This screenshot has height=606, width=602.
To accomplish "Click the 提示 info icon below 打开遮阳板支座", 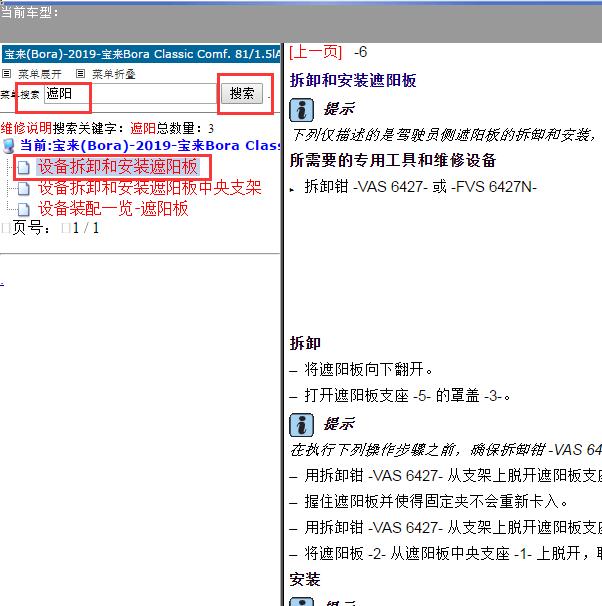I will tap(301, 425).
